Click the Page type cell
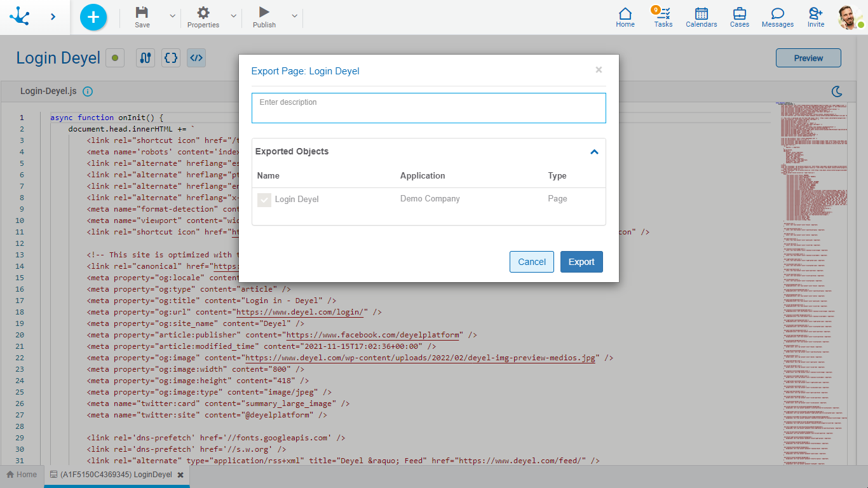The height and width of the screenshot is (488, 868). click(x=557, y=199)
